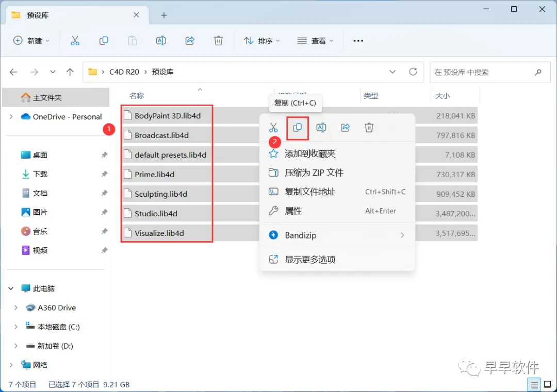Expand OneDrive - Personal tree node

[x=11, y=117]
